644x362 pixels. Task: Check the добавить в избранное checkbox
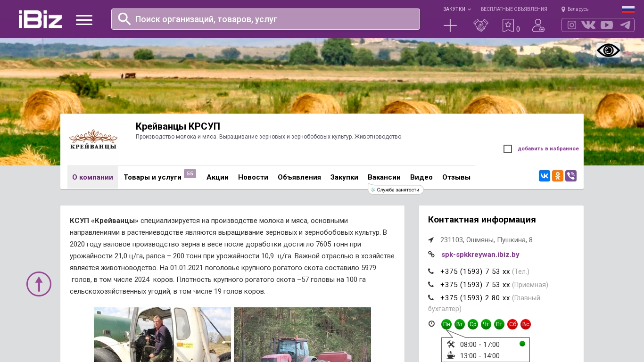pyautogui.click(x=508, y=149)
